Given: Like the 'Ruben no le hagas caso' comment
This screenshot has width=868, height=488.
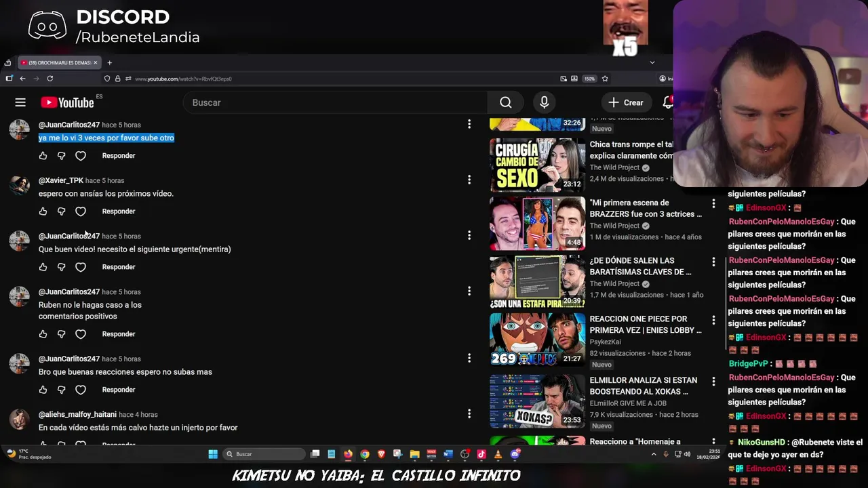Looking at the screenshot, I should [x=43, y=334].
